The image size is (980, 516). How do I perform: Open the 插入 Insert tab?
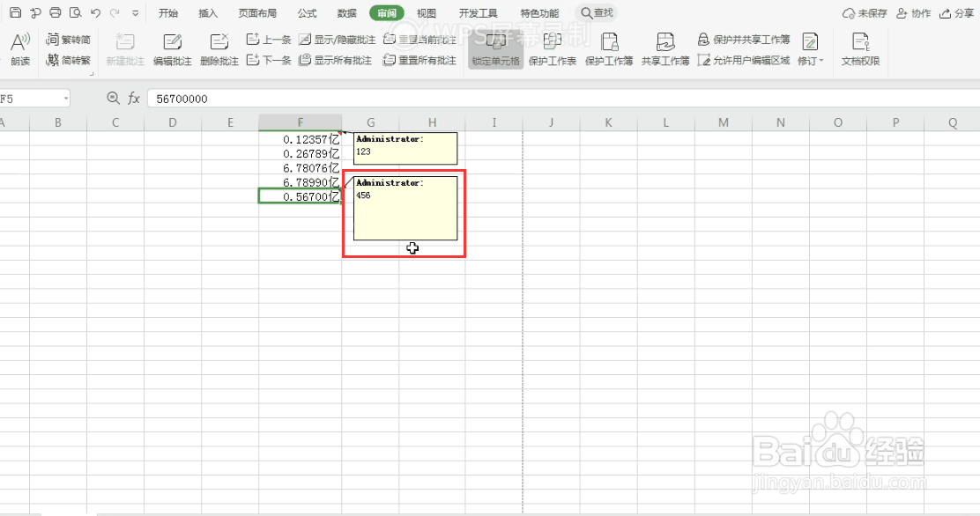[x=207, y=13]
